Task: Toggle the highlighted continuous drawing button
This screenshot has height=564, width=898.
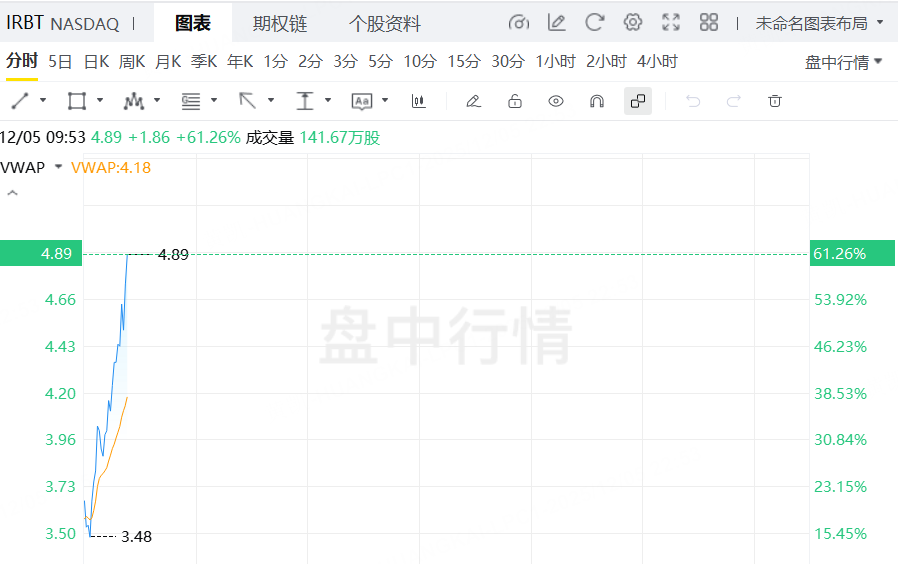Action: 637,101
